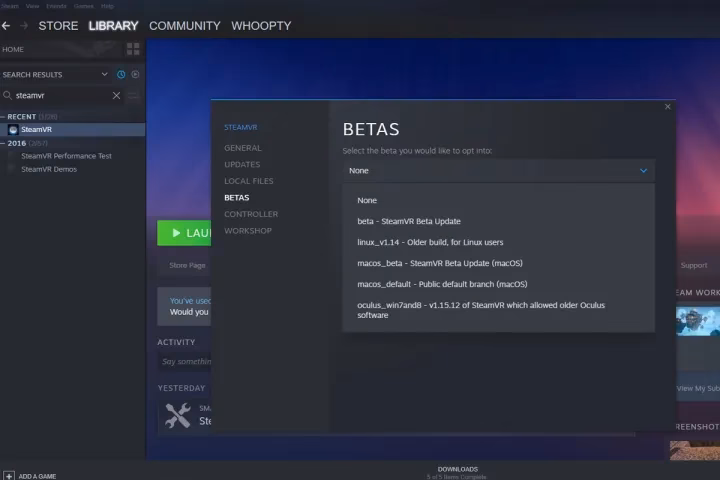Toggle the ready-to-play filter icon

click(x=135, y=74)
